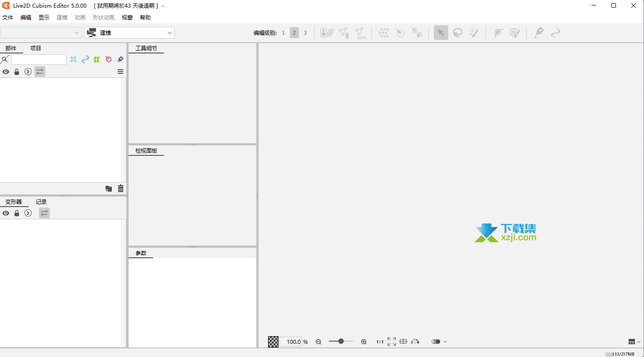Set edit level to 3
644x357 pixels.
point(305,33)
